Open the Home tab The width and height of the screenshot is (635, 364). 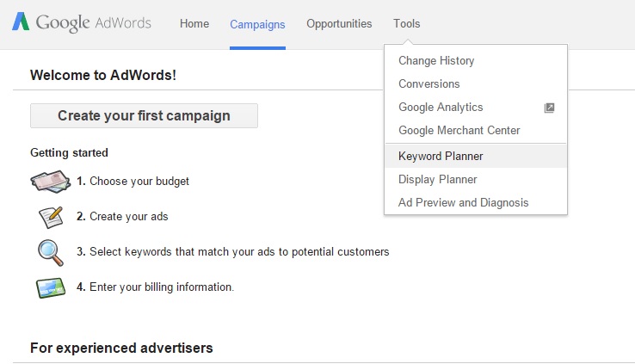[194, 24]
